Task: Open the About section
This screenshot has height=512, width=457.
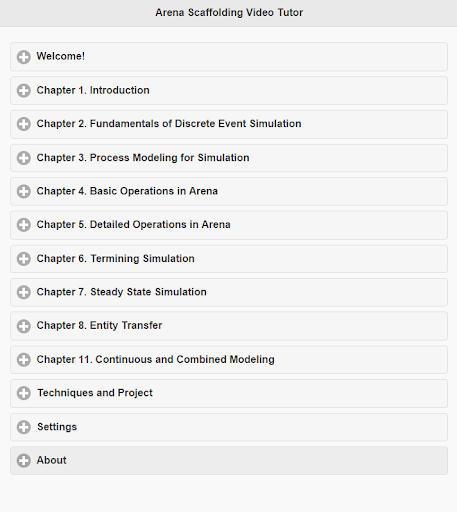Action: tap(229, 461)
